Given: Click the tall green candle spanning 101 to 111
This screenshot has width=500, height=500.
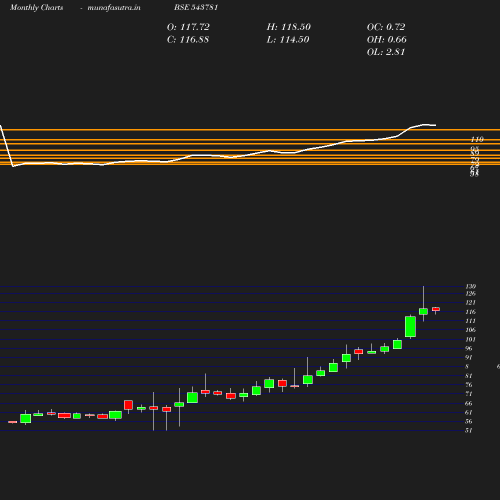Looking at the screenshot, I should 410,327.
